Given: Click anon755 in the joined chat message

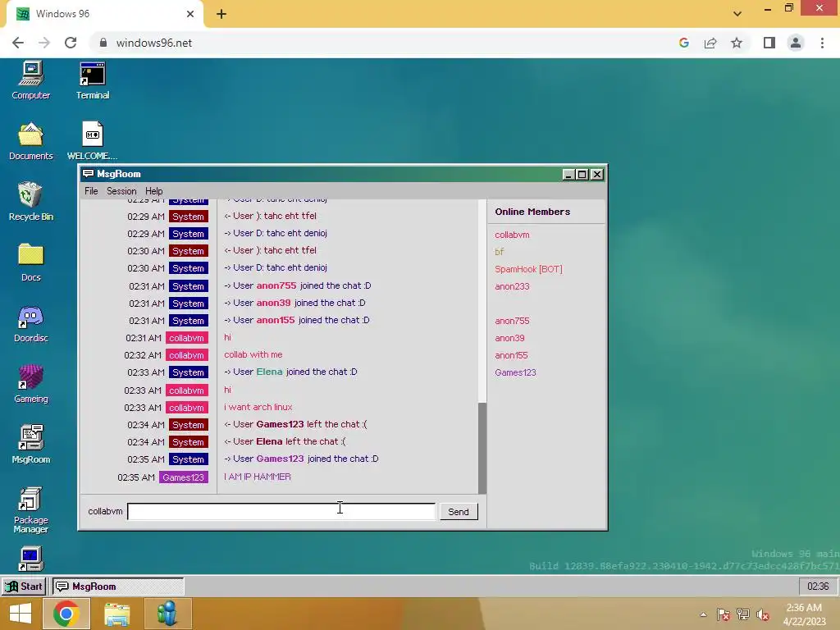Looking at the screenshot, I should coord(276,285).
